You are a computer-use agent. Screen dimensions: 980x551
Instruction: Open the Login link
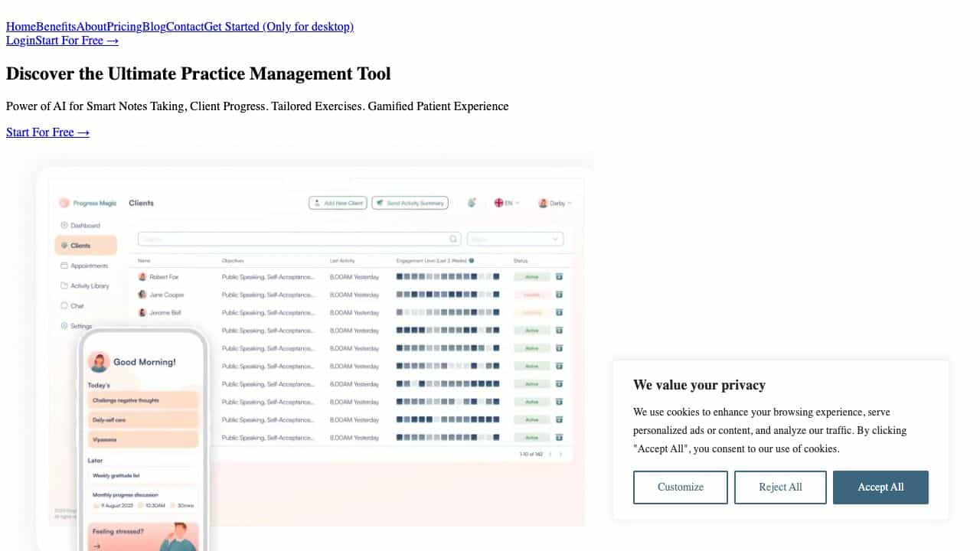21,41
